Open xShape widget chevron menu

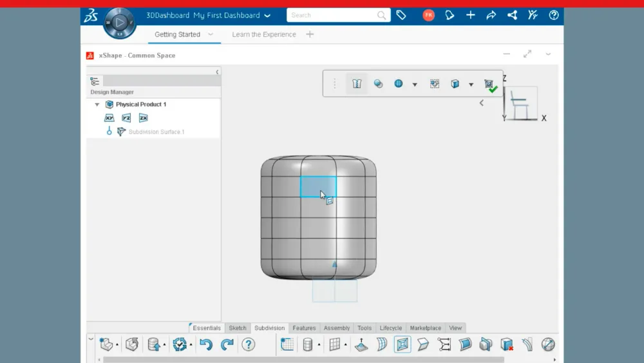tap(548, 54)
